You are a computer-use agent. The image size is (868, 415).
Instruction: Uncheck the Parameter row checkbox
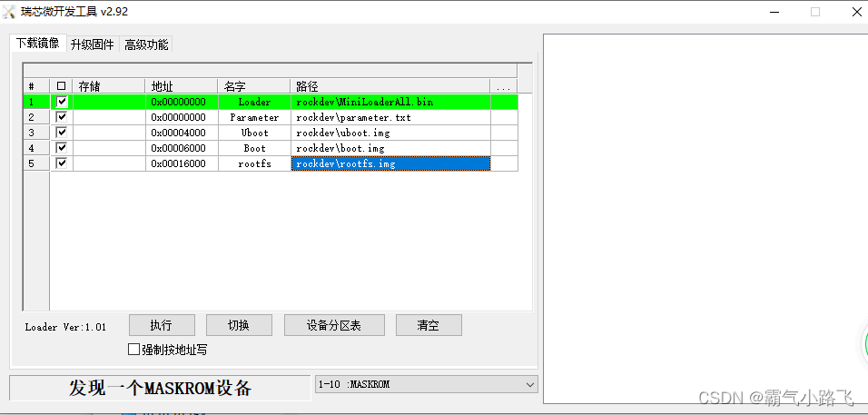click(62, 117)
